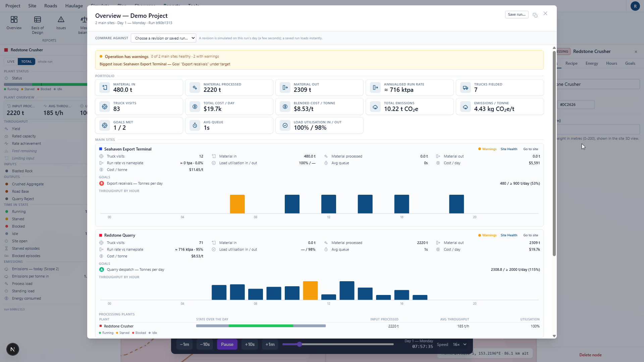The image size is (644, 362).
Task: Switch to the Goals tab
Action: tap(630, 63)
